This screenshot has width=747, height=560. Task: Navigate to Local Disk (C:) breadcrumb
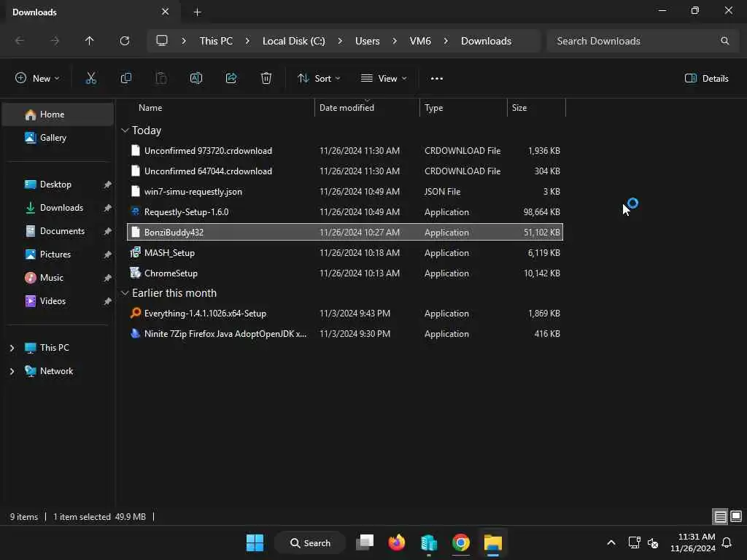click(293, 41)
